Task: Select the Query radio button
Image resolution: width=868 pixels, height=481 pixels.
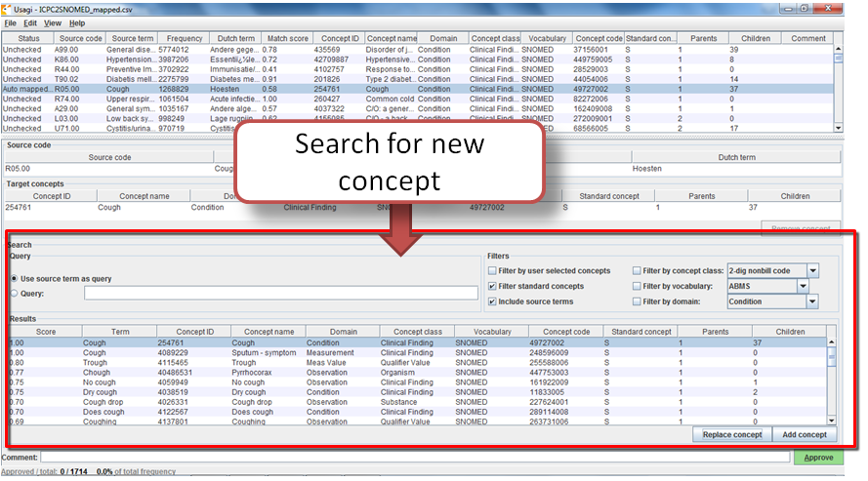Action: 14,292
